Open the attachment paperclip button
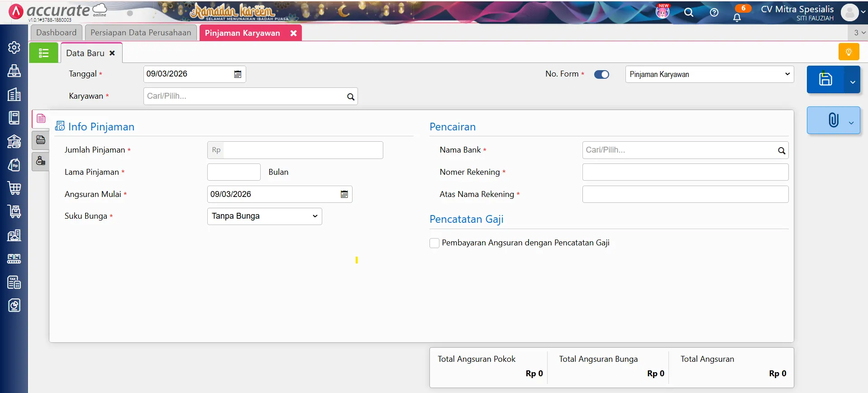The width and height of the screenshot is (868, 393). click(x=833, y=120)
